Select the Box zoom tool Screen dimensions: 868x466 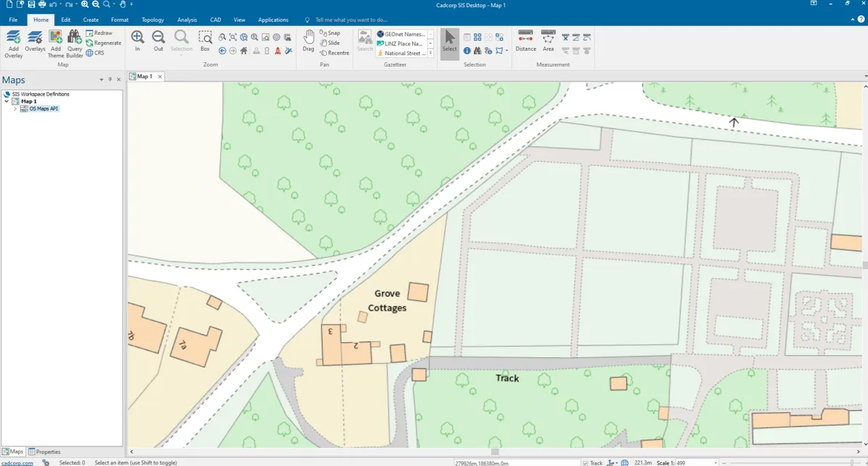coord(205,43)
